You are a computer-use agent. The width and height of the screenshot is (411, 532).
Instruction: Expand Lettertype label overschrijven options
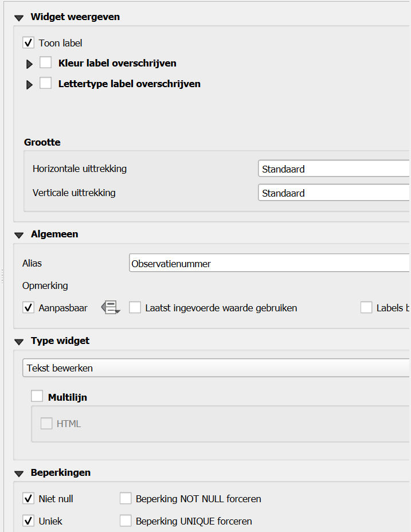point(30,85)
